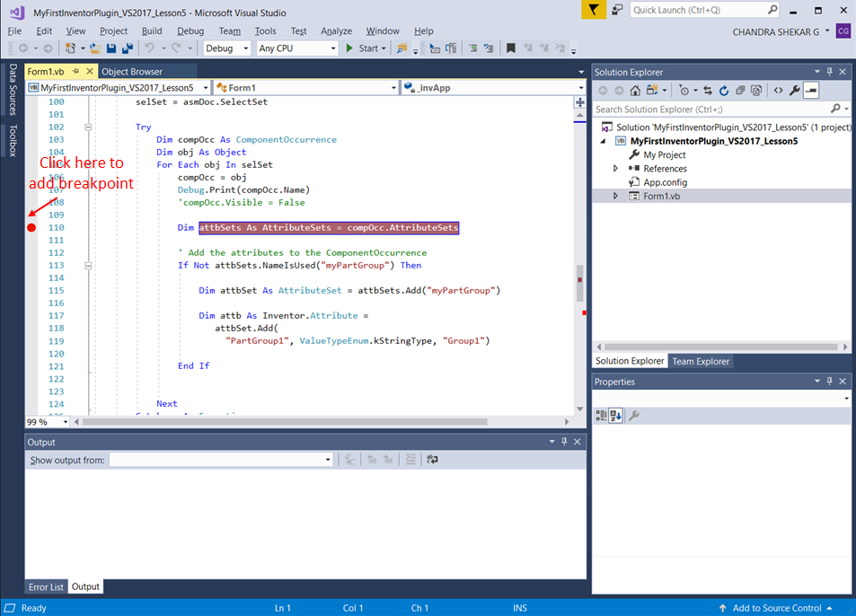Screen dimensions: 856x616
Task: Toggle word wrap in Output panel
Action: pyautogui.click(x=432, y=460)
